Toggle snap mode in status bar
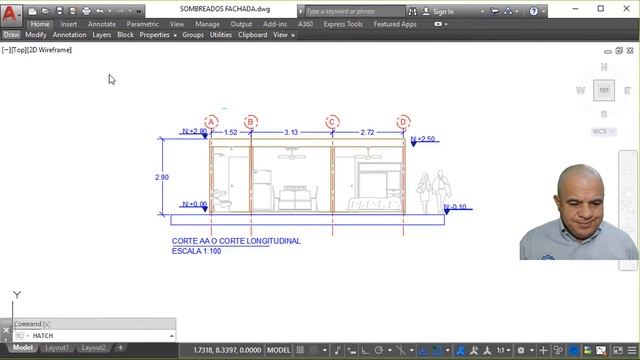The height and width of the screenshot is (360, 640). 313,350
